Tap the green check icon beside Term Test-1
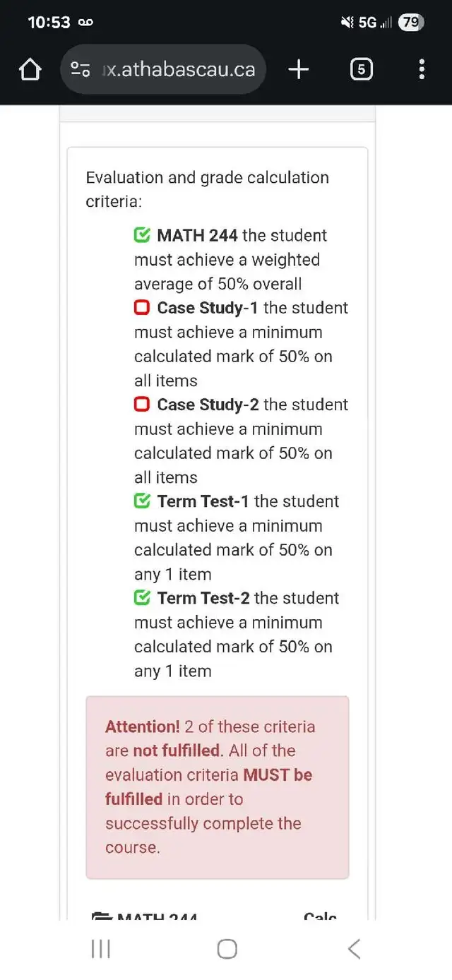Viewport: 452px width, 980px height. (x=141, y=501)
